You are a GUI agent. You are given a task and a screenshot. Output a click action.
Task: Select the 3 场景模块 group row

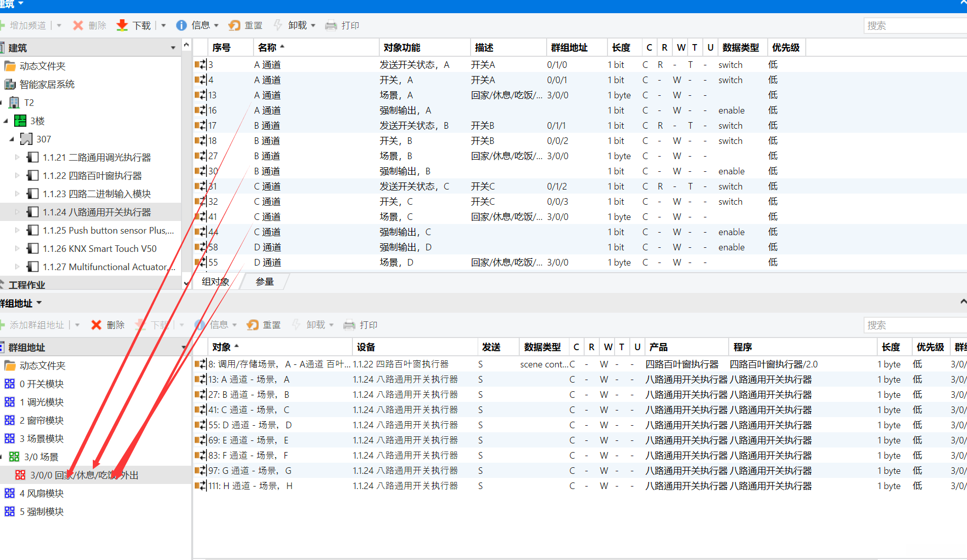[x=95, y=439]
